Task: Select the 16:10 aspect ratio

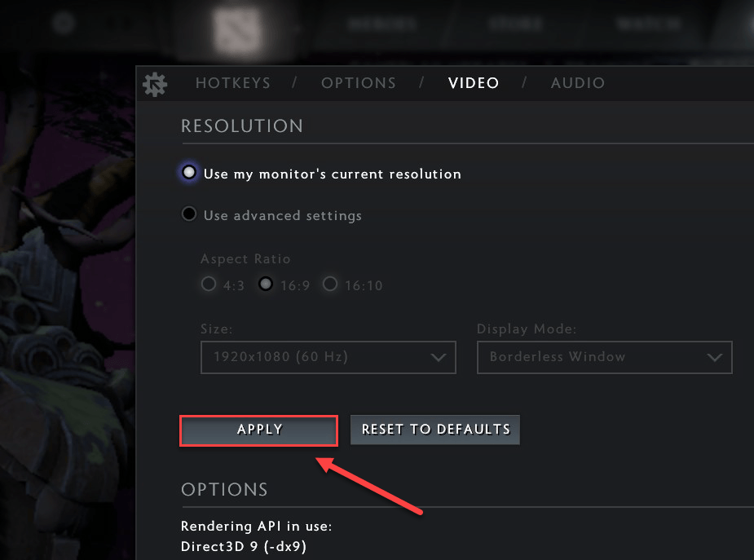Action: [330, 284]
